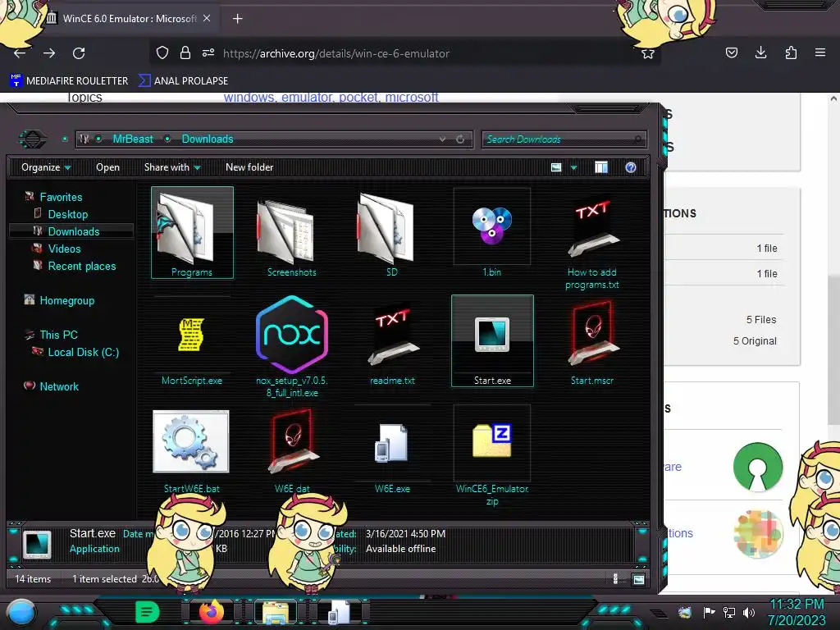Select Network in navigation pane
The height and width of the screenshot is (630, 840).
click(59, 386)
